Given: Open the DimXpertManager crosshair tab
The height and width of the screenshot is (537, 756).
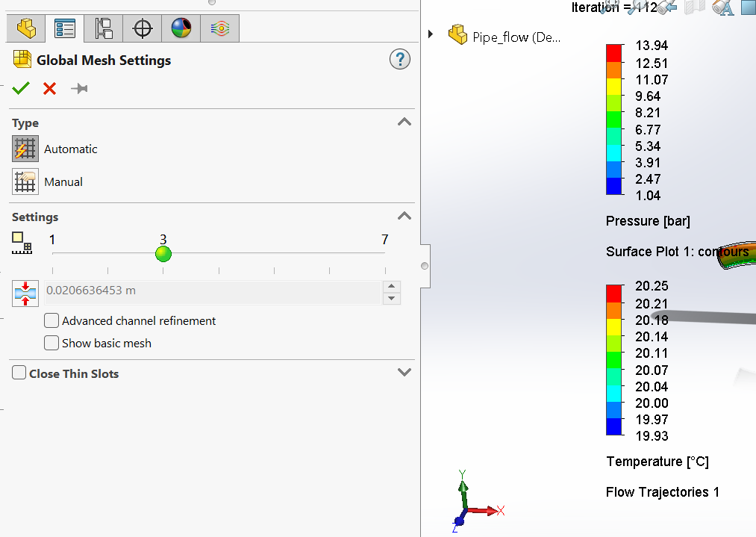Looking at the screenshot, I should click(x=143, y=28).
